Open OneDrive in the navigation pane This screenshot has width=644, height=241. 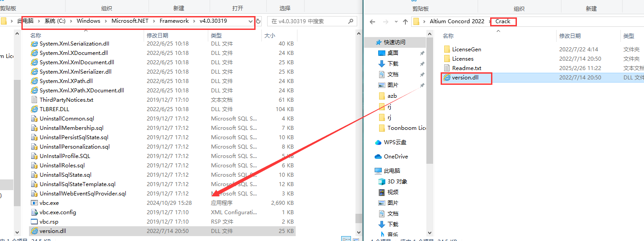[395, 157]
